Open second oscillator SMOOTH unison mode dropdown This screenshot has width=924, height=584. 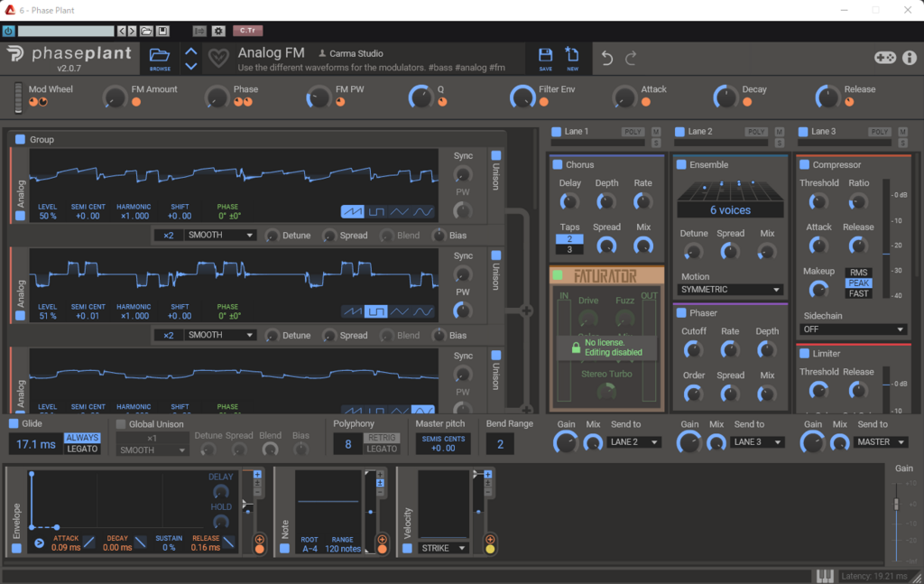[220, 335]
